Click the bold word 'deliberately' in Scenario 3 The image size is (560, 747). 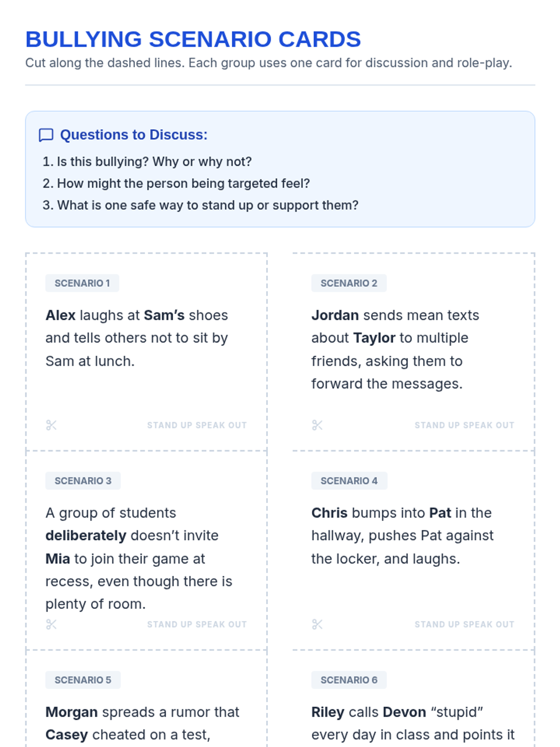pos(86,536)
